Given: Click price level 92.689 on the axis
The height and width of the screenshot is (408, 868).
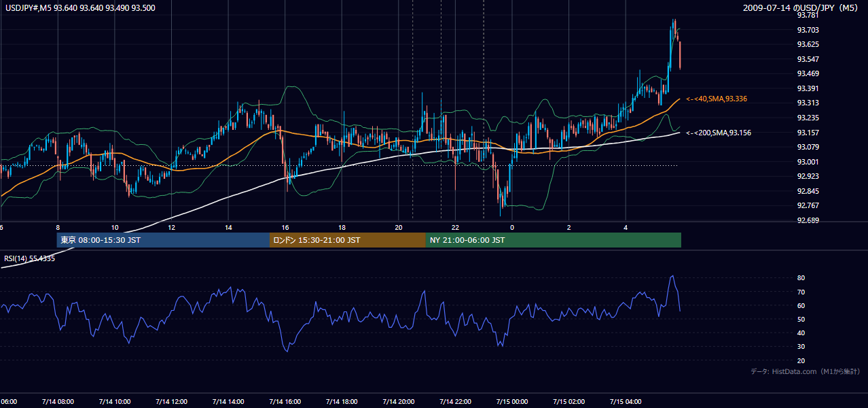Looking at the screenshot, I should [808, 220].
